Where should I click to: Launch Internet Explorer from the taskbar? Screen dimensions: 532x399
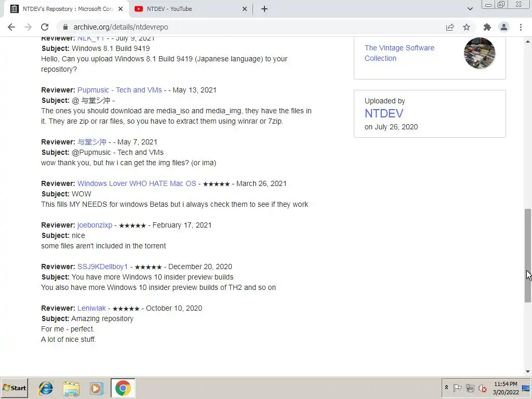pos(46,388)
